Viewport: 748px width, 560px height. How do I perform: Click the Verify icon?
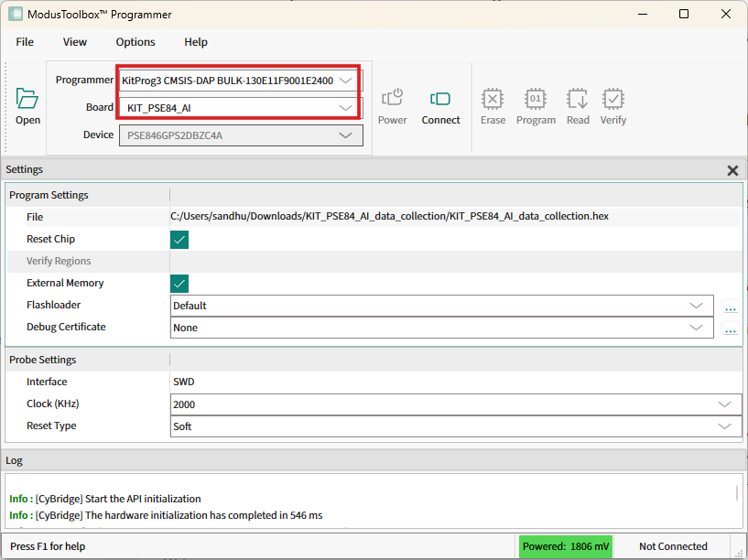[x=613, y=99]
